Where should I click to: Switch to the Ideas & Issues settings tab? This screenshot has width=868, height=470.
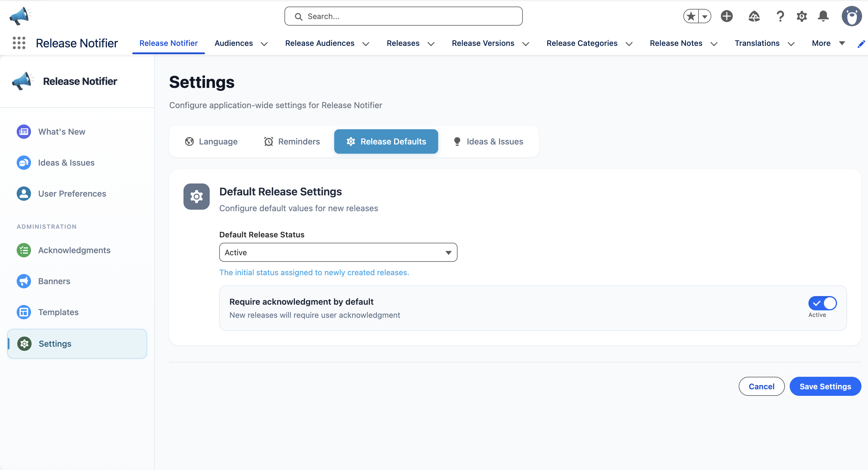tap(488, 141)
